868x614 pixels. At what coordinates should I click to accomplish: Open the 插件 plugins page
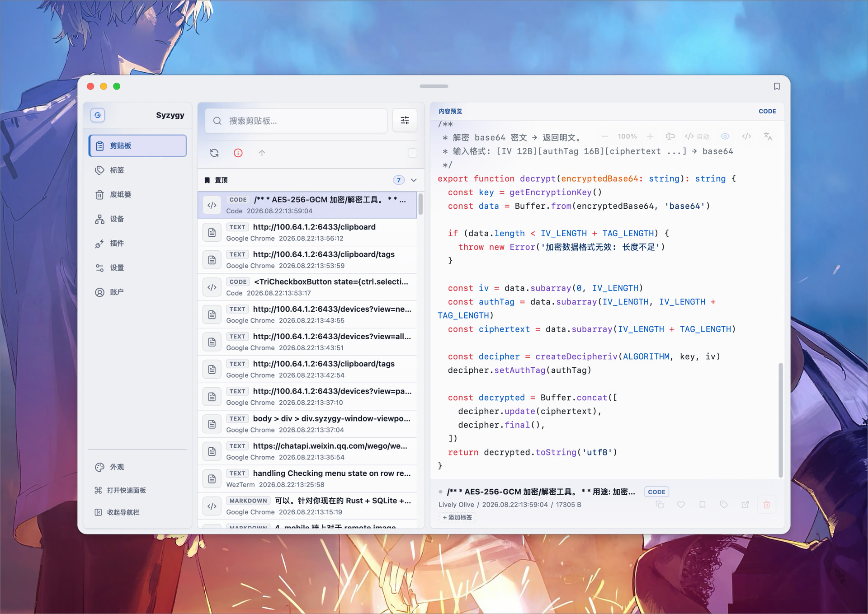point(137,243)
